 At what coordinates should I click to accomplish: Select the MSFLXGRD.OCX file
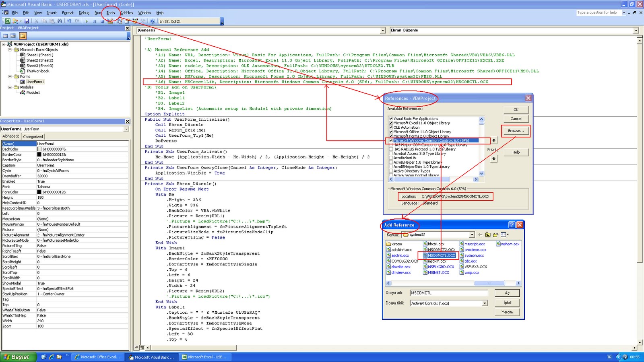(x=438, y=267)
